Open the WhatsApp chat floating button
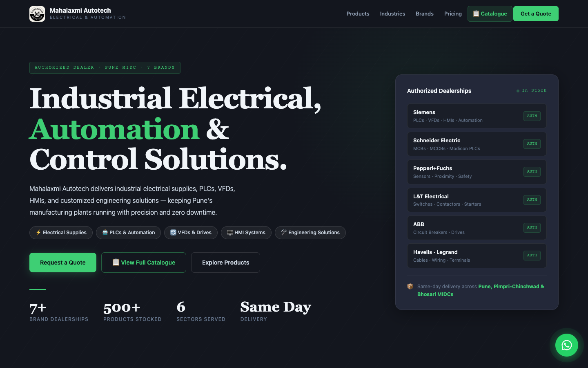The width and height of the screenshot is (588, 368). point(567,345)
